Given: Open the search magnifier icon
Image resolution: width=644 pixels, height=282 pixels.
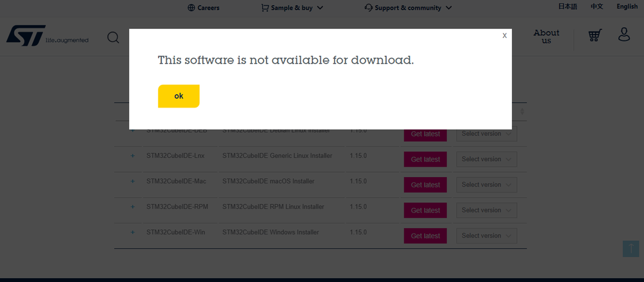Looking at the screenshot, I should click(x=113, y=38).
